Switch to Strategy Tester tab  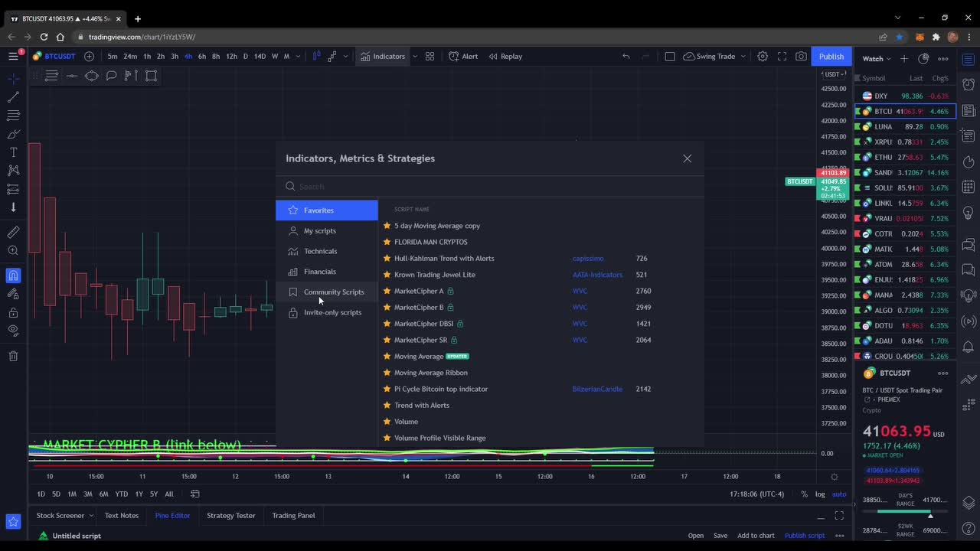[x=231, y=516]
